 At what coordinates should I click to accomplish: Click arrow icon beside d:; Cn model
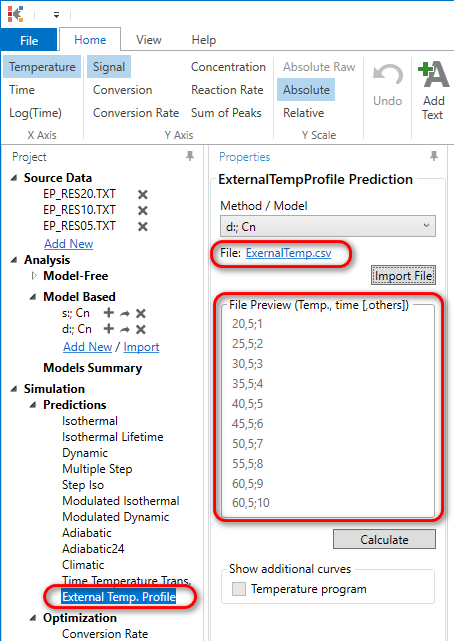[x=125, y=329]
